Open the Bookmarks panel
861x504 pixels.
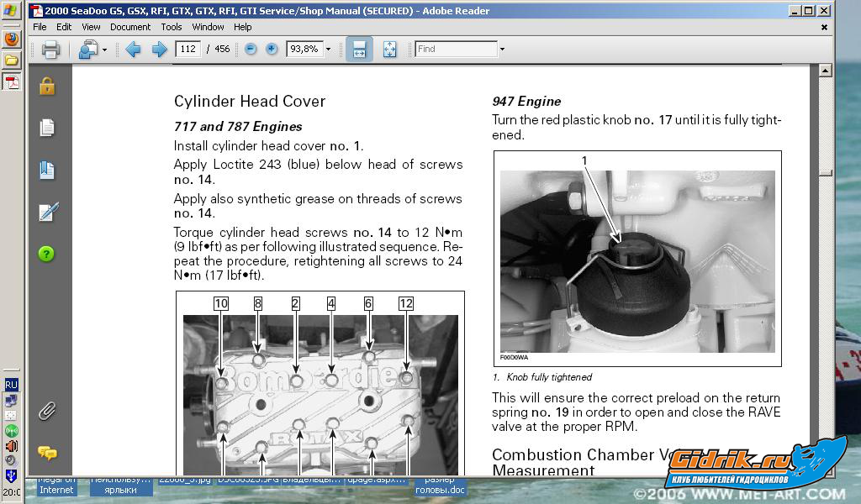tap(47, 171)
